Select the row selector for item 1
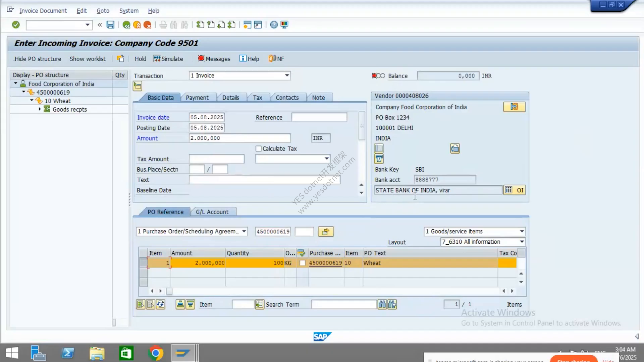Viewport: 644px width, 362px height. click(143, 262)
